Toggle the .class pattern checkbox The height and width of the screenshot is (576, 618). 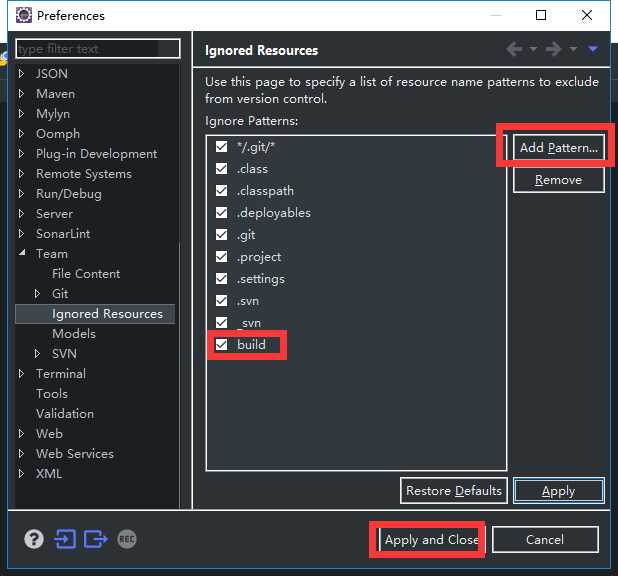point(222,169)
